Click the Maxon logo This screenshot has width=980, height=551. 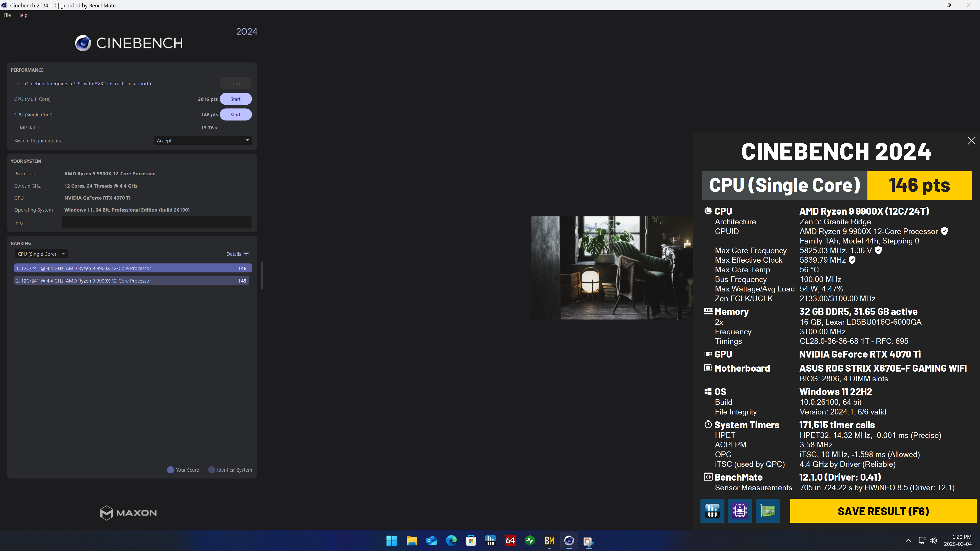click(x=128, y=513)
